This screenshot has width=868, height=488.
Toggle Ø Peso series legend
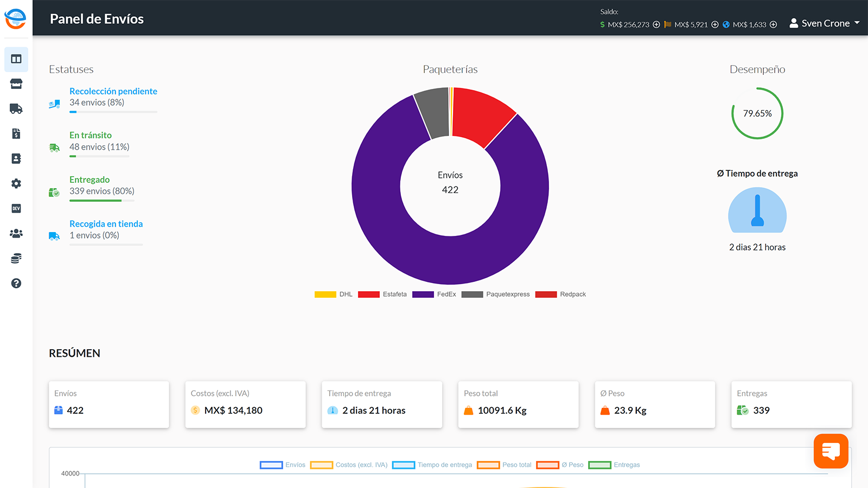tap(560, 465)
